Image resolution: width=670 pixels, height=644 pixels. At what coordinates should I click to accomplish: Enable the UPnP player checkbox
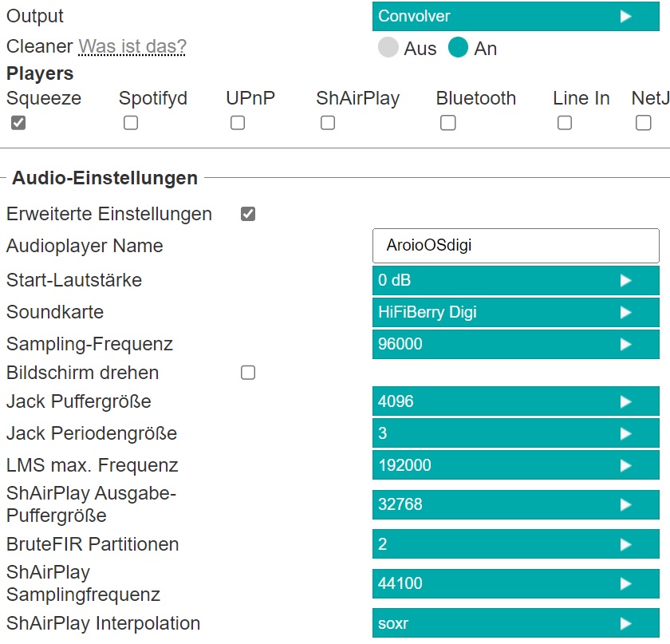point(238,123)
